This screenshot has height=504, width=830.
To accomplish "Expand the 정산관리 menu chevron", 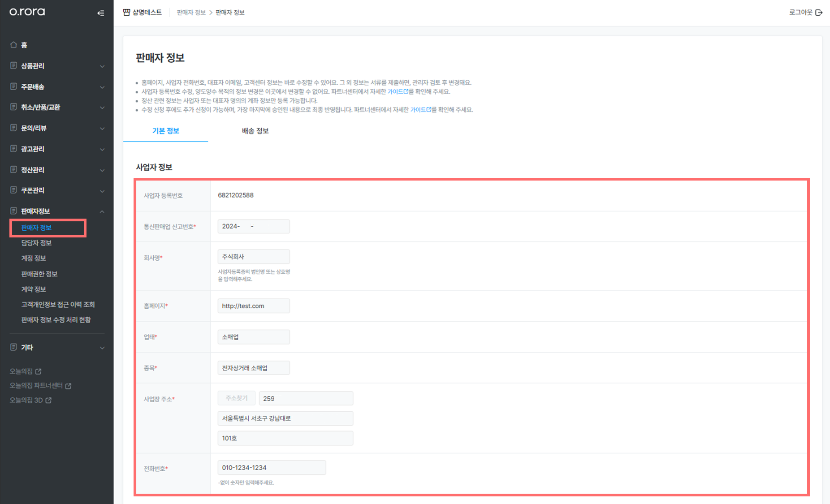I will pos(102,171).
